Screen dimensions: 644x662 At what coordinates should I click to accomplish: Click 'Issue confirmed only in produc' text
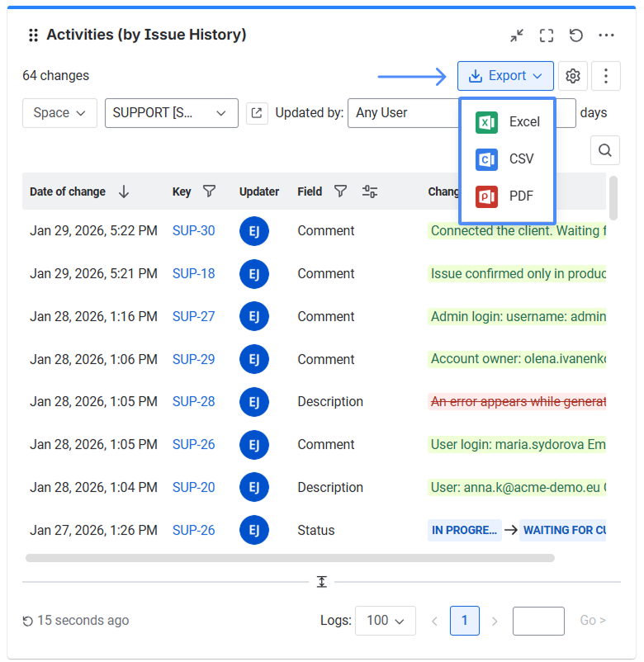click(x=518, y=274)
